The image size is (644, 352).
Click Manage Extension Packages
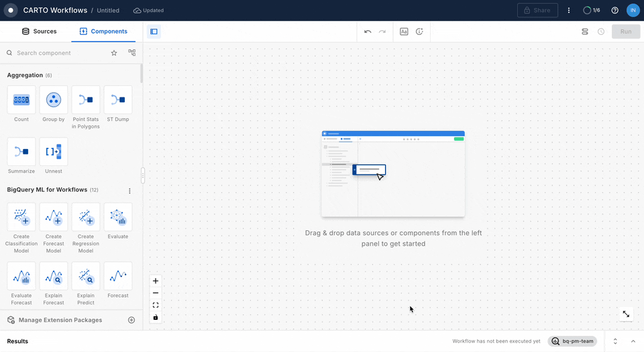click(60, 320)
